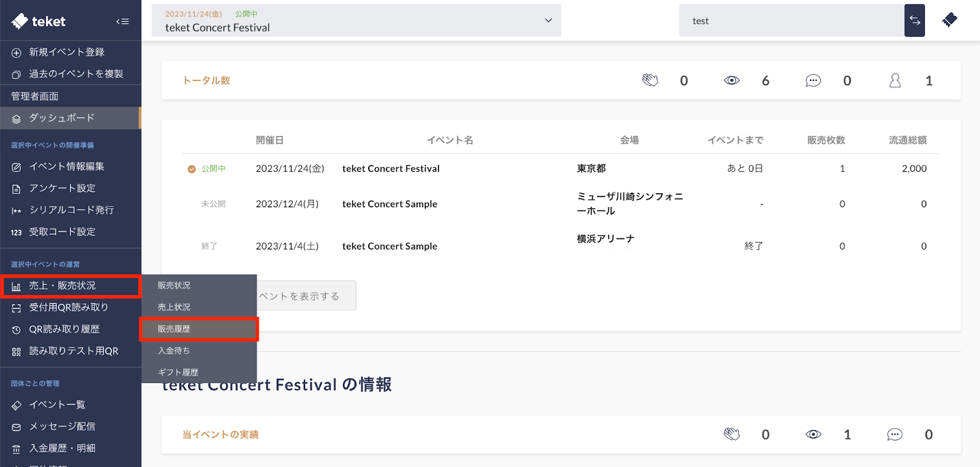The width and height of the screenshot is (980, 467).
Task: Click the person icon in トータル数 row
Action: tap(895, 80)
